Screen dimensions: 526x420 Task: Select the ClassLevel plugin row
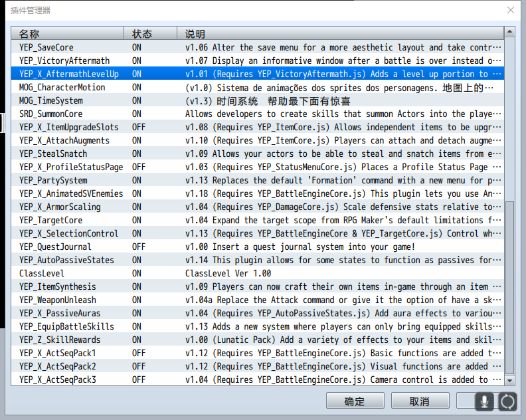tap(257, 273)
